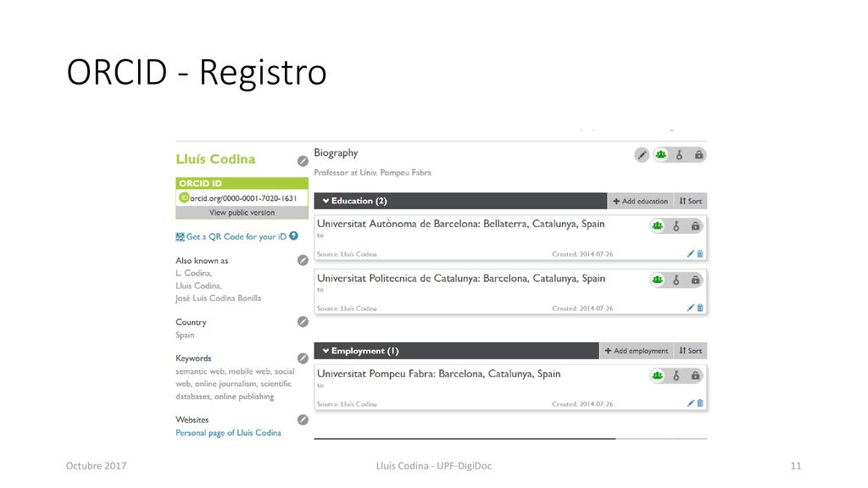This screenshot has width=868, height=488.
Task: Select the Biography heading
Action: pos(336,152)
